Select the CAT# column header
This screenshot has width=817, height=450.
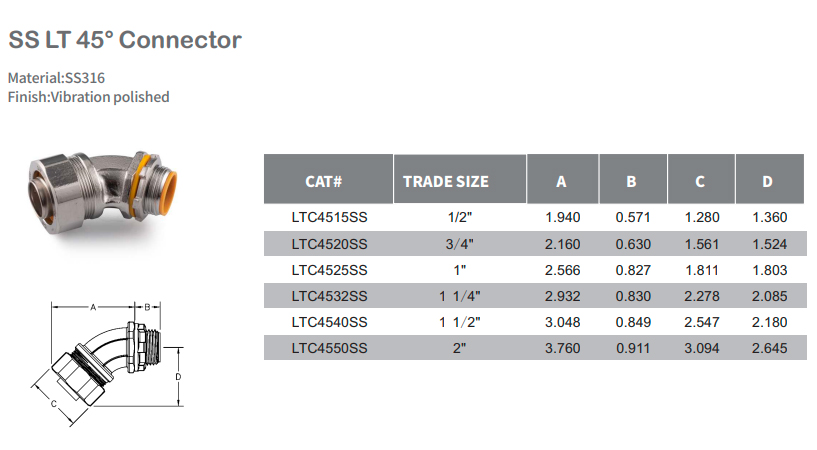328,179
